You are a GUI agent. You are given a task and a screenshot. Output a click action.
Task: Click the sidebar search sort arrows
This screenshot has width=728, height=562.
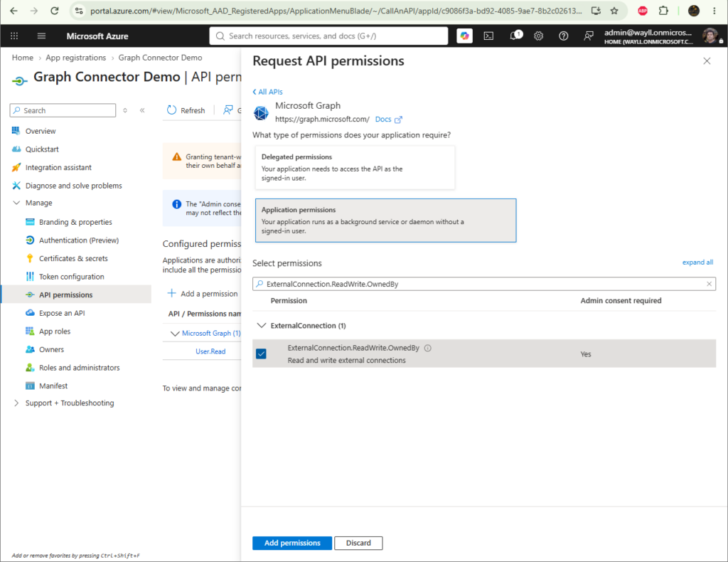coord(125,110)
